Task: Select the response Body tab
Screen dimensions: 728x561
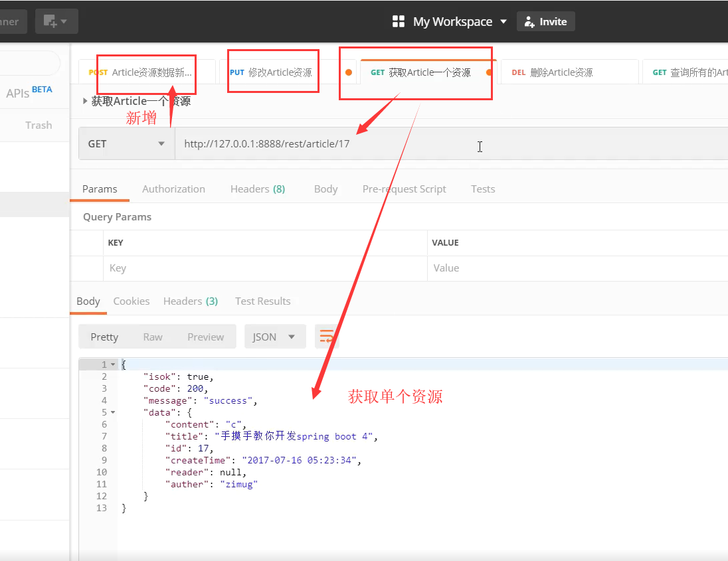Action: (x=88, y=301)
